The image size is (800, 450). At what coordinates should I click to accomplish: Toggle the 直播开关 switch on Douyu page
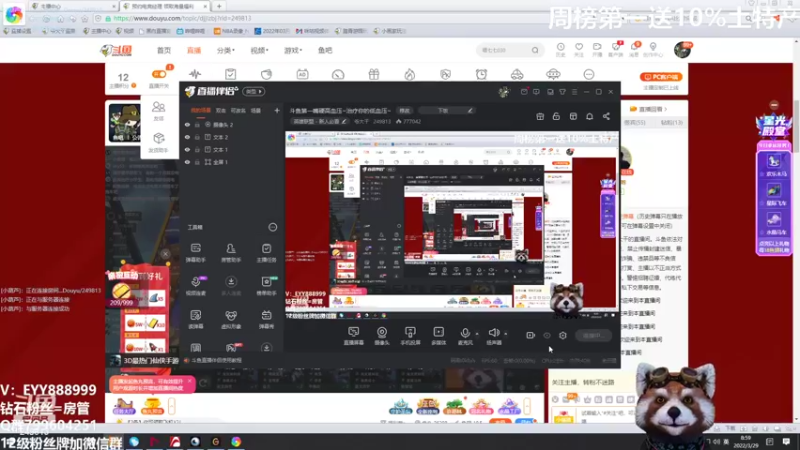159,74
